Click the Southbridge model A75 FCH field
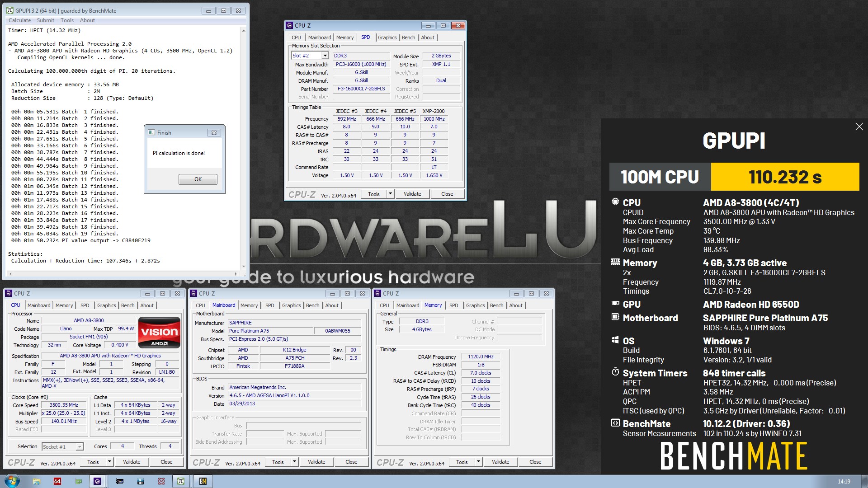The image size is (868, 488). [295, 358]
